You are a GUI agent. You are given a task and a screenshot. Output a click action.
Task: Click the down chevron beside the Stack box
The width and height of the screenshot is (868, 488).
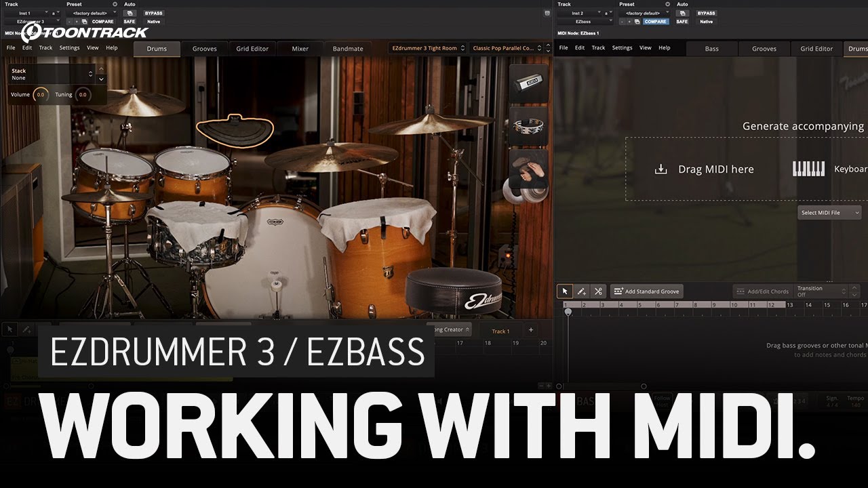(x=101, y=79)
